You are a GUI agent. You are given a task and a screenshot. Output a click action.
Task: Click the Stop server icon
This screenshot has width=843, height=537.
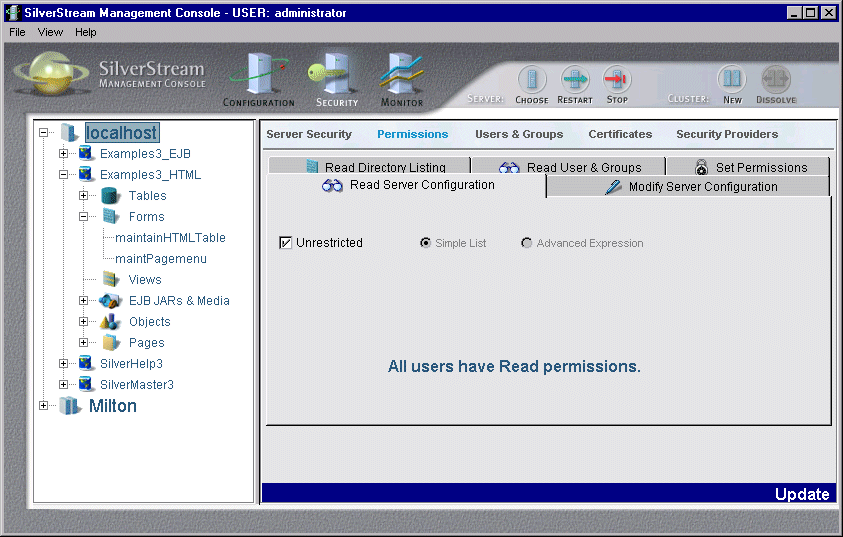617,79
